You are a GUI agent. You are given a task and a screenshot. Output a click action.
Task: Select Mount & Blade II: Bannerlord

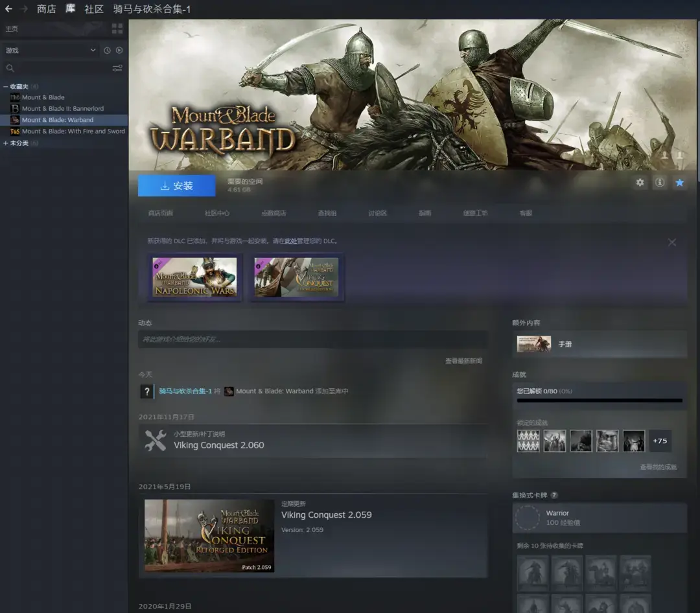pos(64,108)
